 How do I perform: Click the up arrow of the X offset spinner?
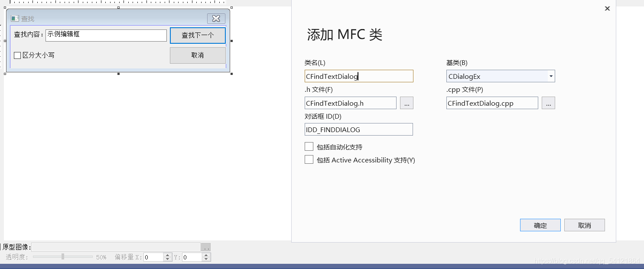168,255
